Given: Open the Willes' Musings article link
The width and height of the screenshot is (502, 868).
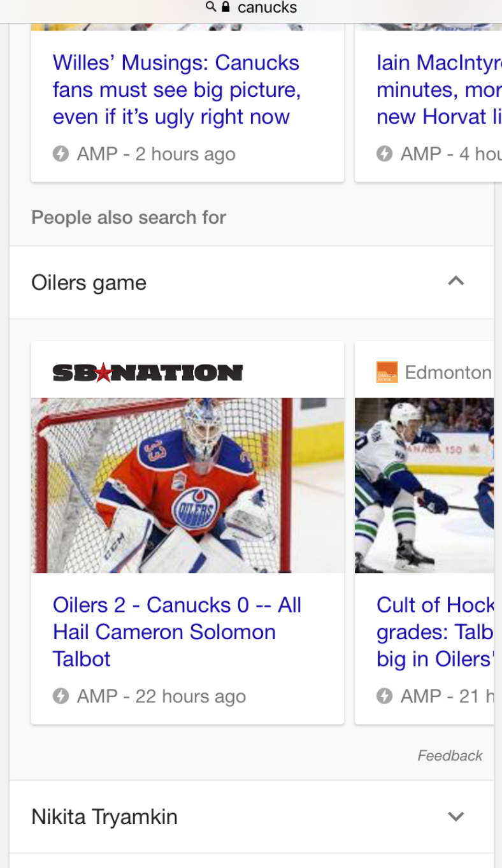Looking at the screenshot, I should (x=176, y=90).
